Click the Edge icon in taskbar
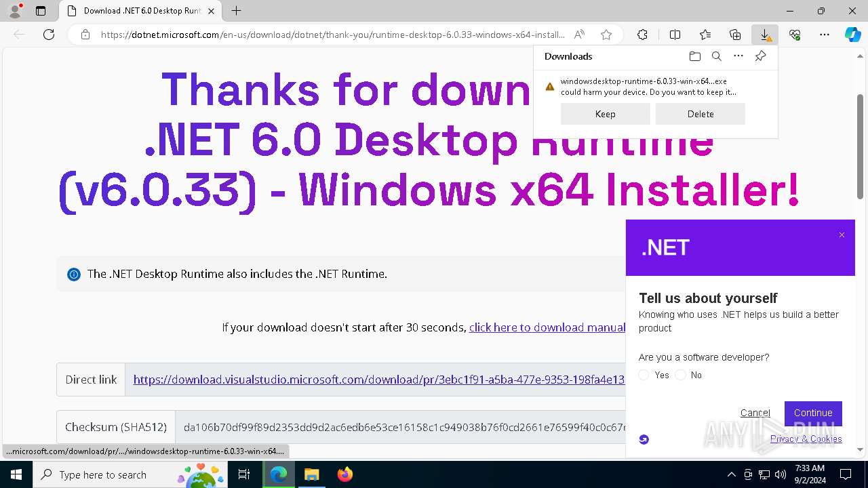This screenshot has height=488, width=868. click(279, 474)
